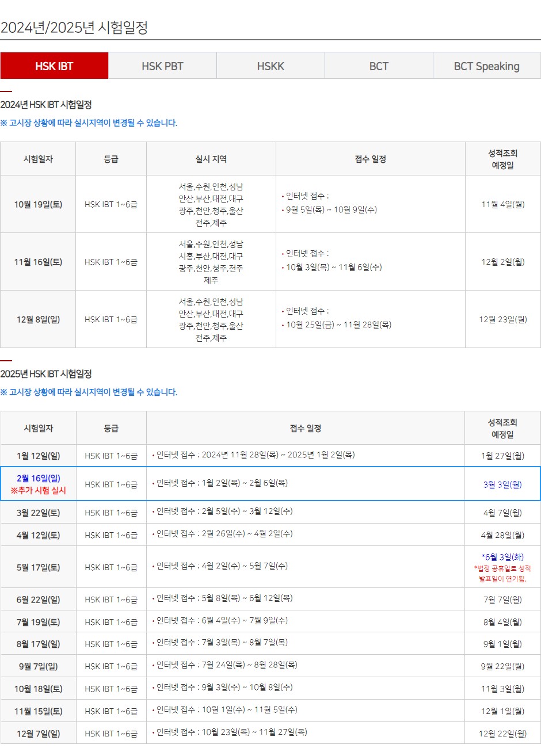Image resolution: width=541 pixels, height=756 pixels.
Task: Click the 12월 8일(일) exam row
Action: pos(38,318)
